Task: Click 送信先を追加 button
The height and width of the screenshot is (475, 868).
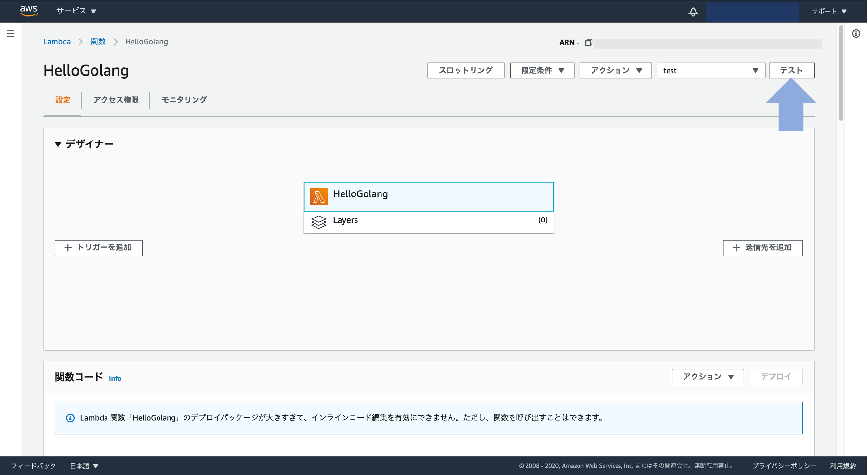Action: coord(763,248)
